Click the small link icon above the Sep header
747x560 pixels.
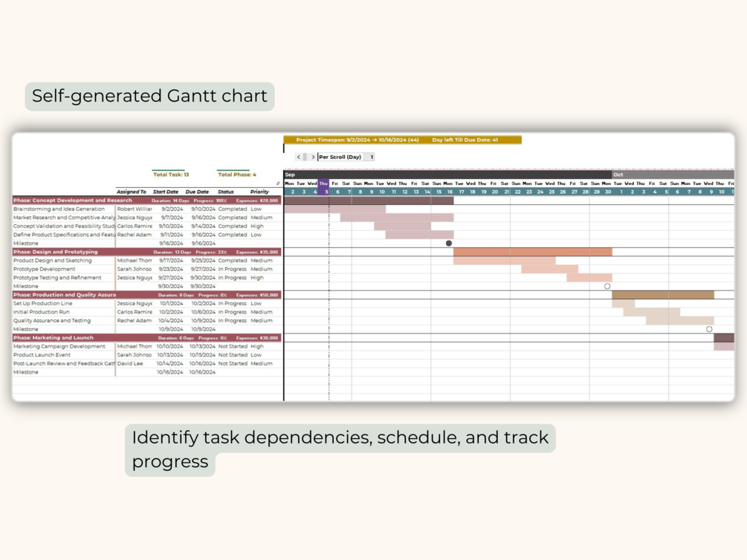[x=278, y=183]
